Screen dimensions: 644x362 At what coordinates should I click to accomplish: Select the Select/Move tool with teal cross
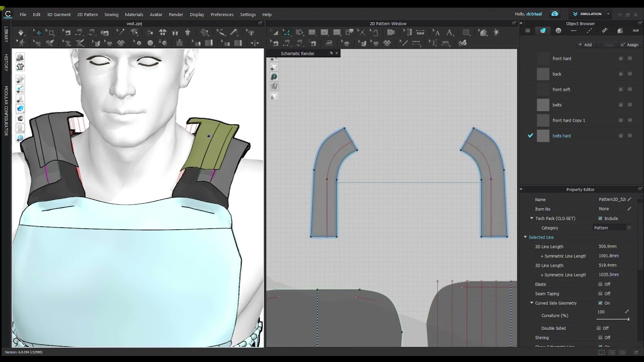point(38,32)
